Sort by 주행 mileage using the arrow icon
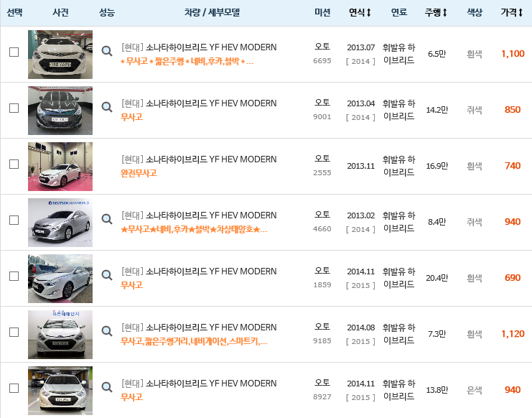The height and width of the screenshot is (418, 532). [x=445, y=12]
